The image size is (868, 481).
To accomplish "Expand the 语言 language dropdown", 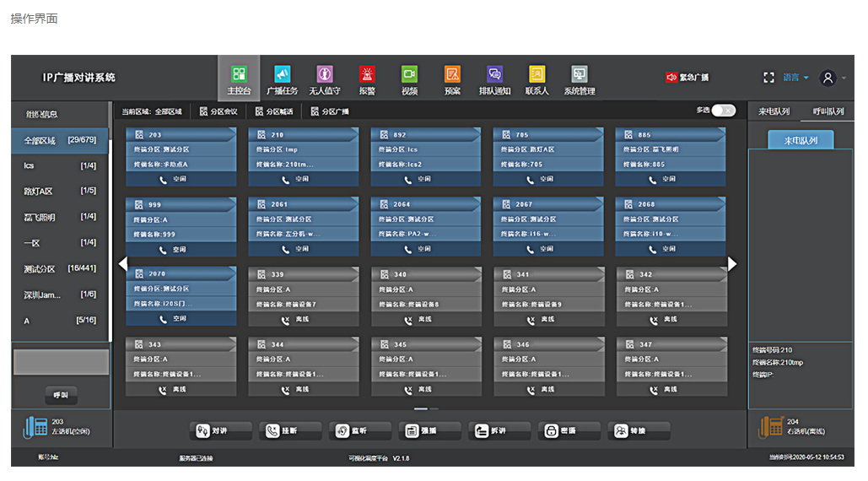I will pos(795,78).
